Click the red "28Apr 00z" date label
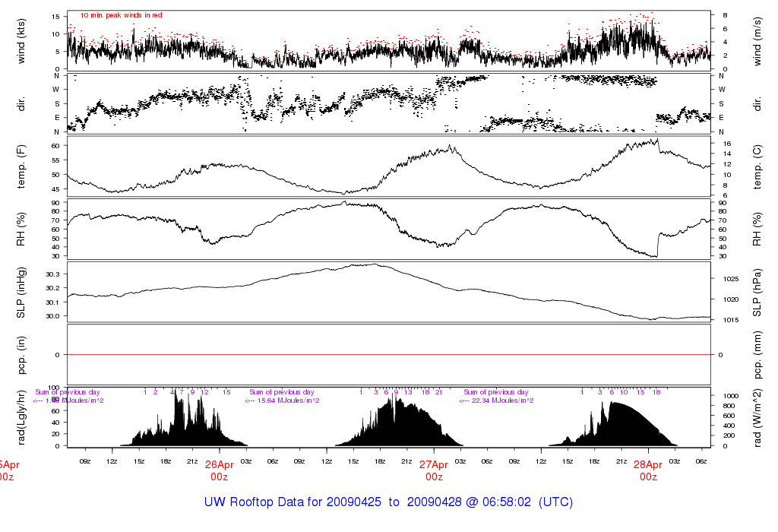The width and height of the screenshot is (778, 532). [x=648, y=470]
